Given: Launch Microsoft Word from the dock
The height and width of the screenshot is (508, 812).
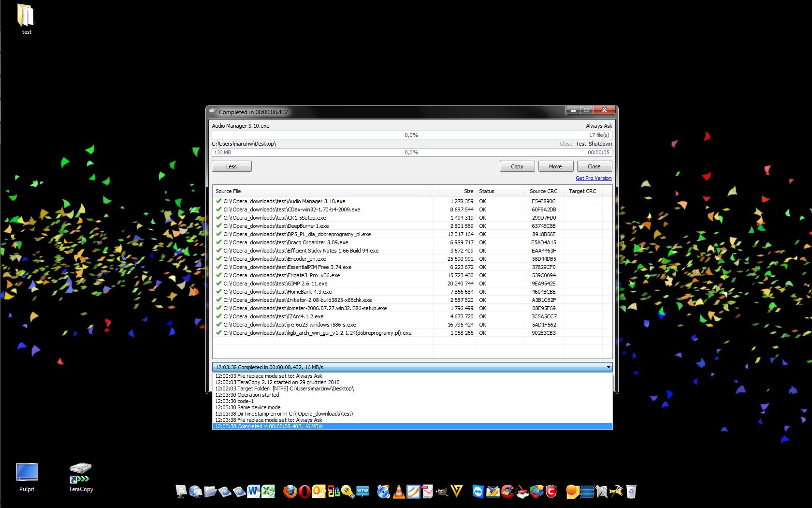Looking at the screenshot, I should [253, 492].
